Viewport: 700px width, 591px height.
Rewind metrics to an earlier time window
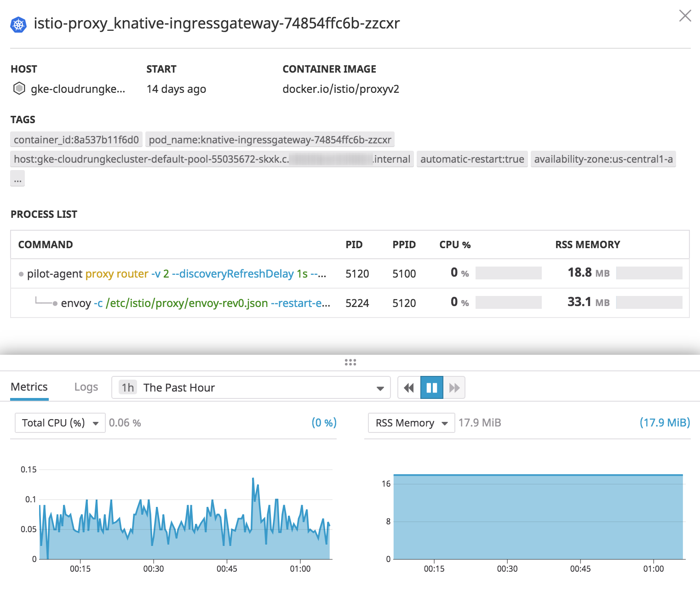[408, 387]
